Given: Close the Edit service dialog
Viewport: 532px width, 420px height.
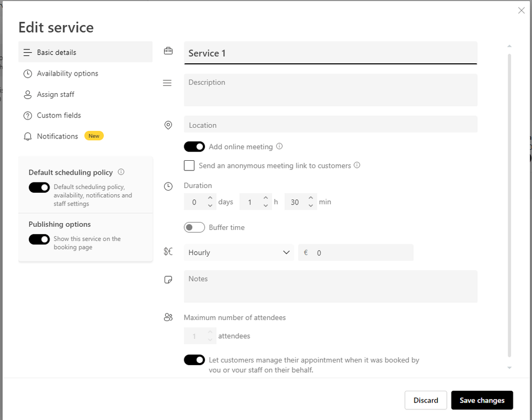Looking at the screenshot, I should 521,11.
